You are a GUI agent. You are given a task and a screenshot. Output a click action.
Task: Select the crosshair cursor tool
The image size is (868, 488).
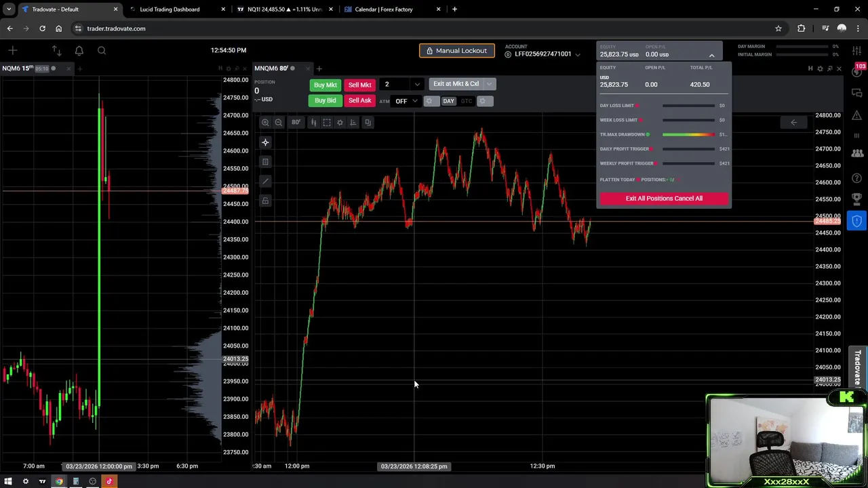(265, 142)
